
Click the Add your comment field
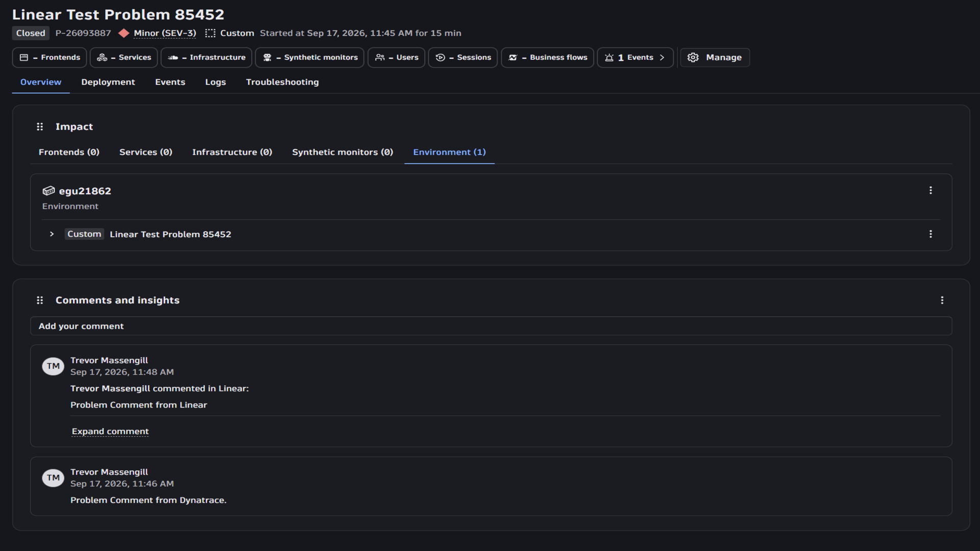491,326
